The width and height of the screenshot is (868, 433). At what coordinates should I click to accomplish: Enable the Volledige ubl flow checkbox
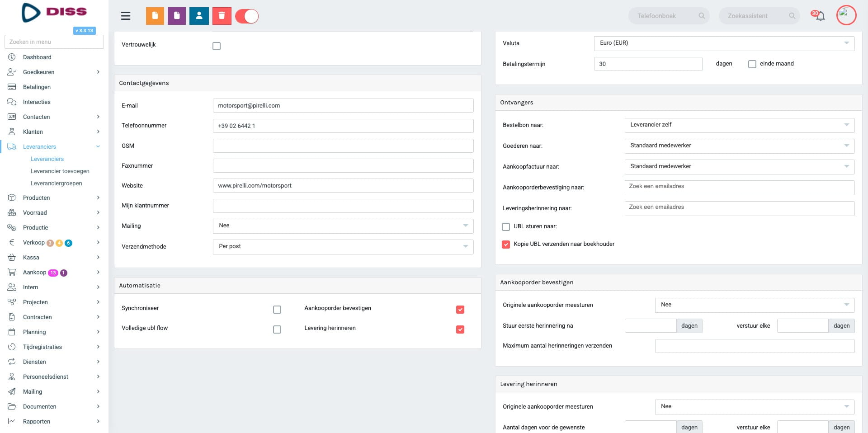click(x=277, y=329)
